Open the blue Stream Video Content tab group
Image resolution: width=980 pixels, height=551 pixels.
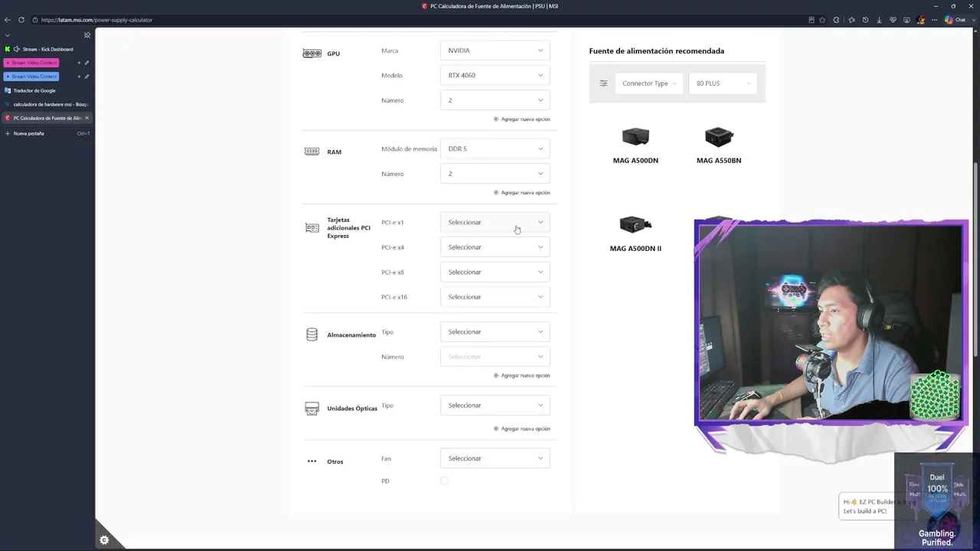click(31, 77)
